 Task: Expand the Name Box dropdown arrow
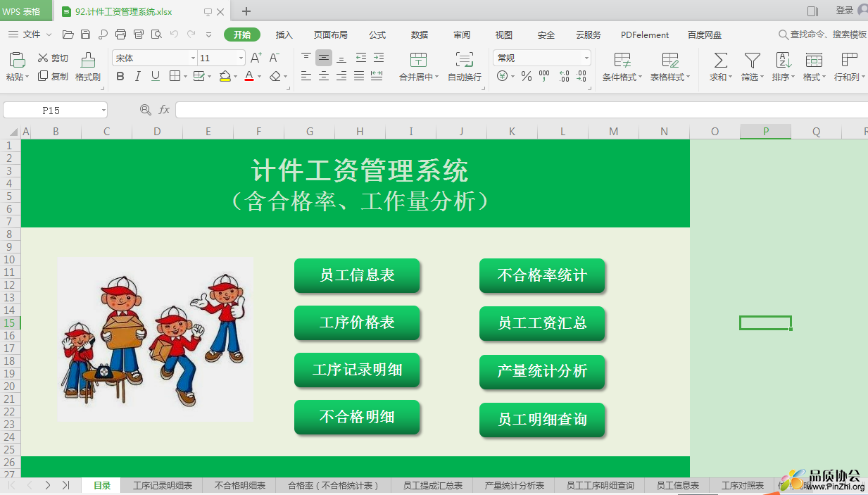(103, 110)
